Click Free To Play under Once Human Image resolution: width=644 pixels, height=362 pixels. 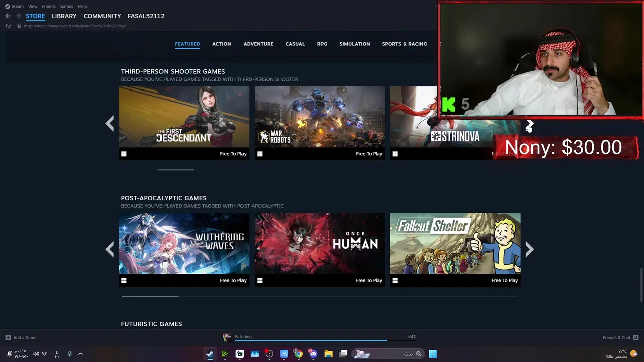[x=369, y=280]
